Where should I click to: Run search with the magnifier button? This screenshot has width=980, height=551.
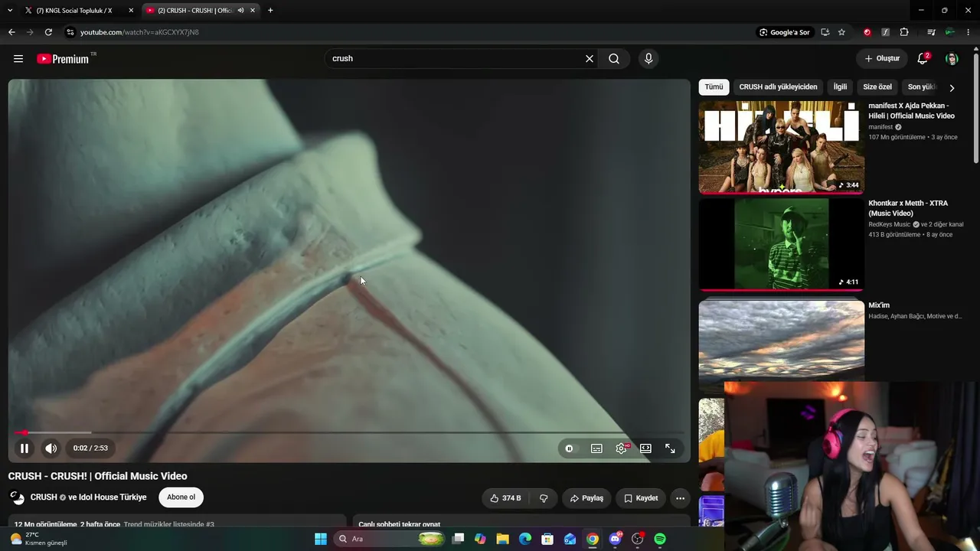coord(614,59)
